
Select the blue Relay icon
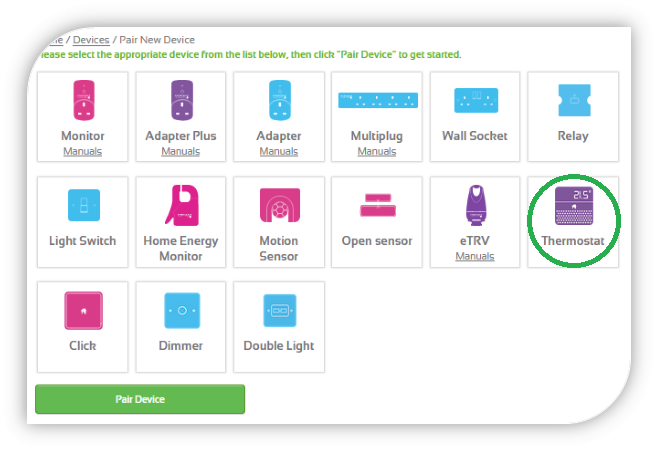[574, 100]
